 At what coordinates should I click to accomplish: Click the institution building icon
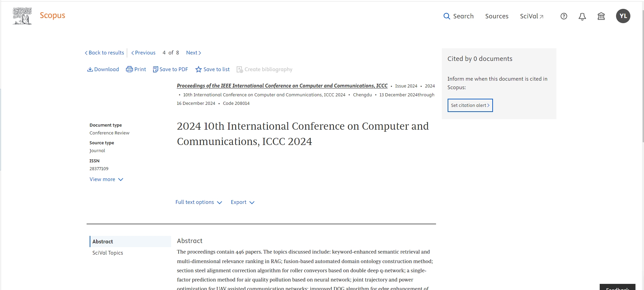(x=601, y=16)
